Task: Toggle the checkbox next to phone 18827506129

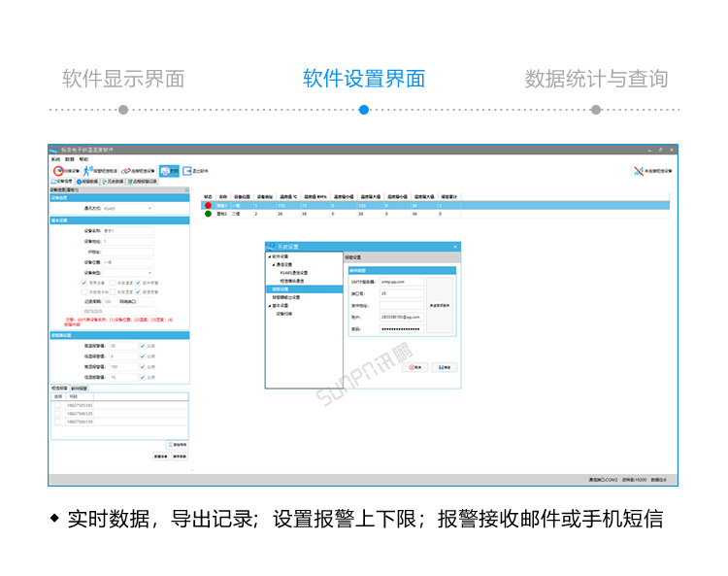Action: [x=57, y=422]
